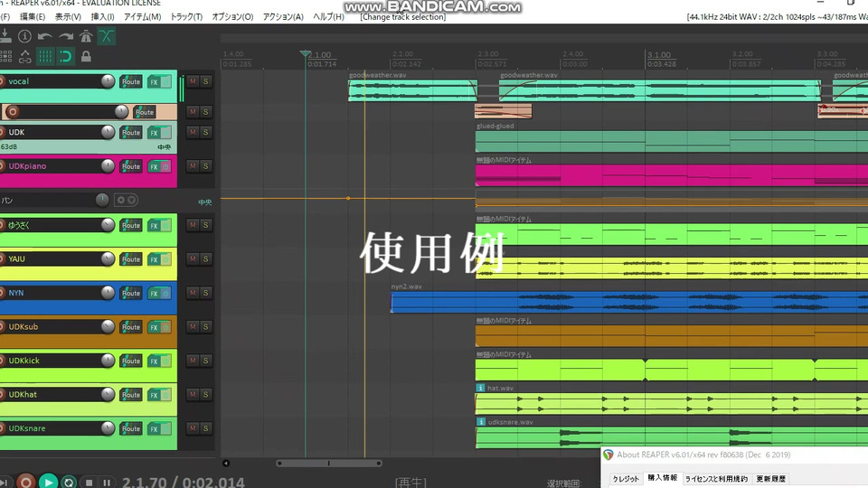Viewport: 868px width, 488px height.
Task: Toggle snap magnet icon
Action: 65,56
